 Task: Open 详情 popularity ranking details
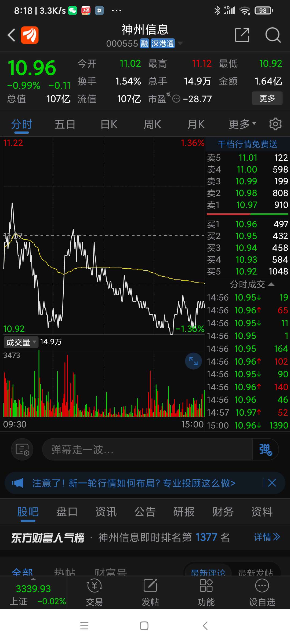pyautogui.click(x=267, y=537)
